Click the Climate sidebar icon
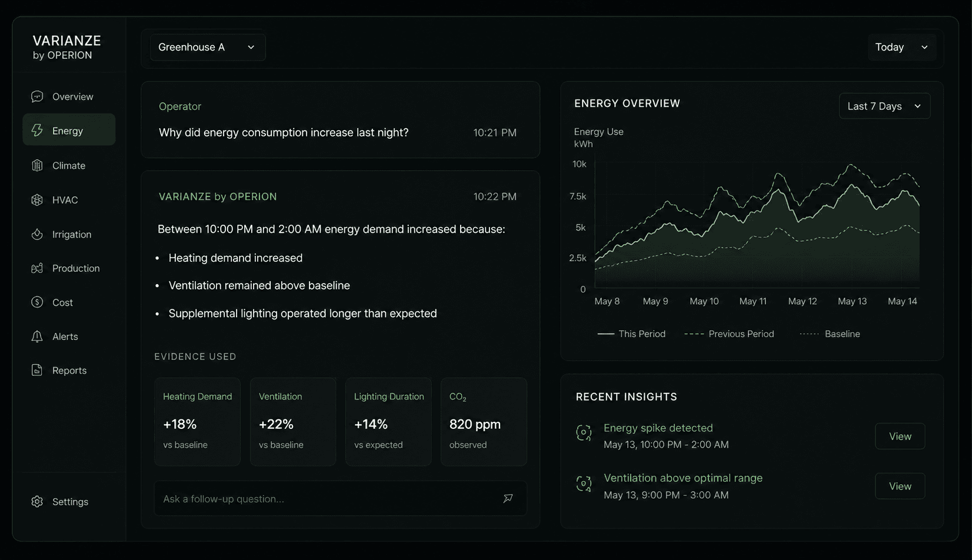This screenshot has width=972, height=560. [37, 165]
